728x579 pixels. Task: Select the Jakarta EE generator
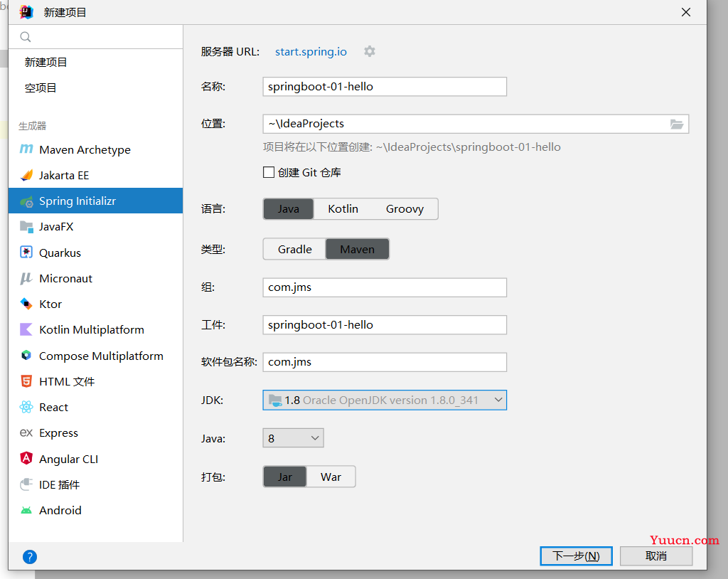point(96,175)
